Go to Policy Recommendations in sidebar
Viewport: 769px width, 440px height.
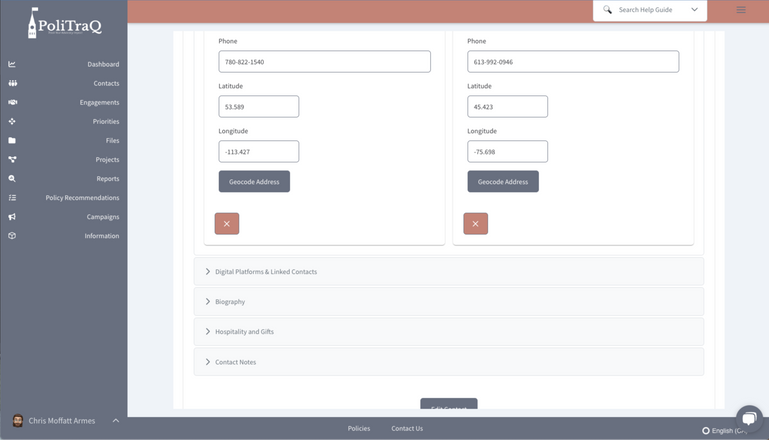click(82, 198)
